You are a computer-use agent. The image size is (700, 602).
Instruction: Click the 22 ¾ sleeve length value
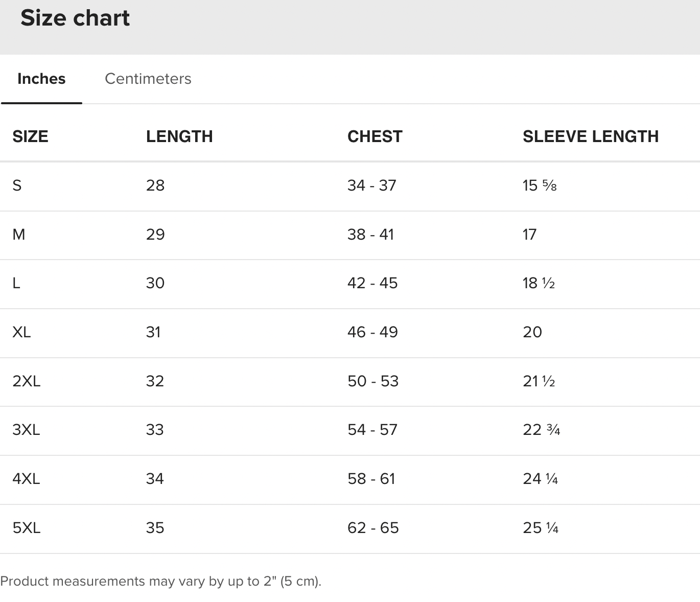(x=541, y=430)
